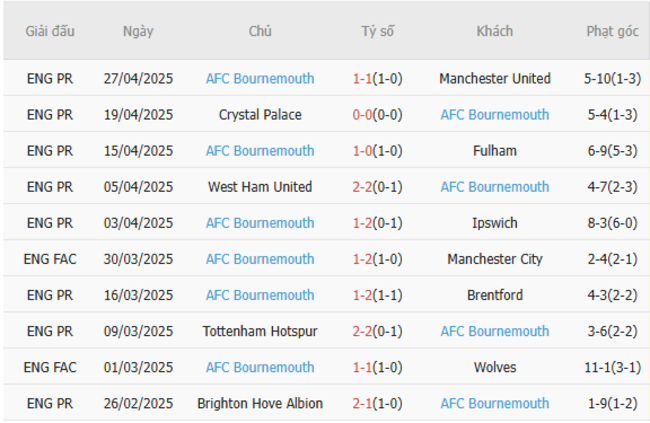Click the Phạt góc column header

click(x=612, y=31)
